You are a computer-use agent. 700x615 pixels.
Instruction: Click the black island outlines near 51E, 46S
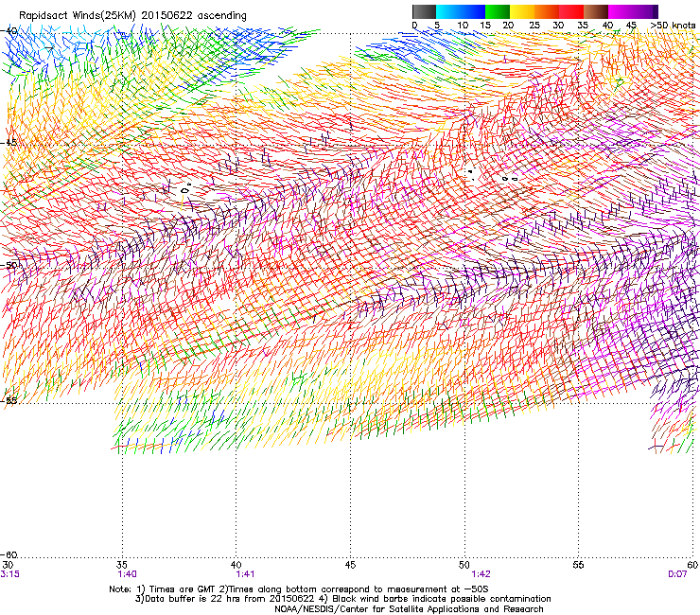pyautogui.click(x=492, y=176)
